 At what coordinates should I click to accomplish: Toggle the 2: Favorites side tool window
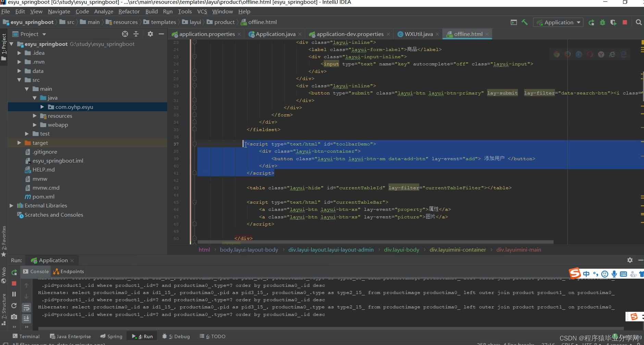point(4,241)
